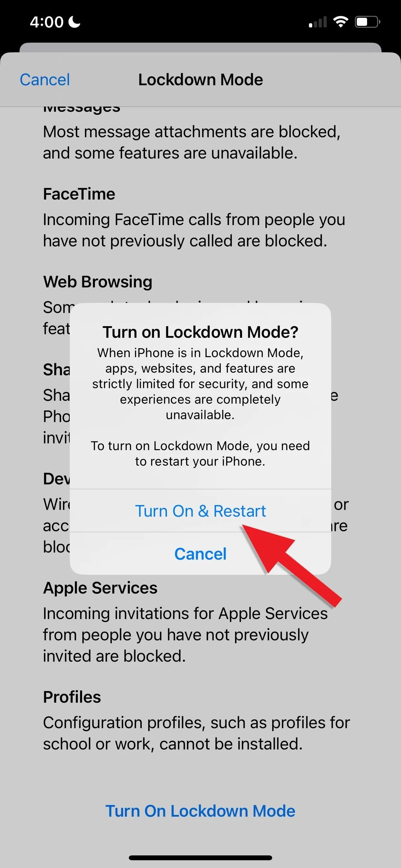This screenshot has height=868, width=401.
Task: Tap the 'Turn on Lockdown Mode?' alert title
Action: 200,332
